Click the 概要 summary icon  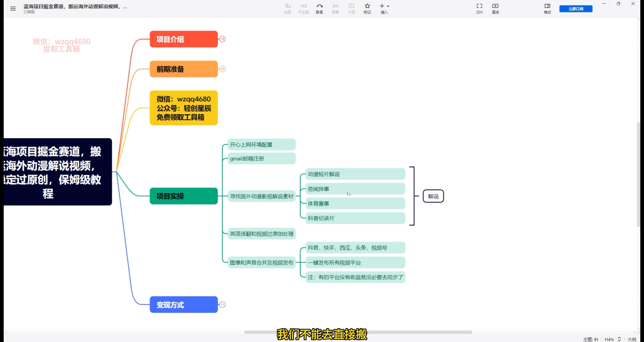tap(335, 8)
